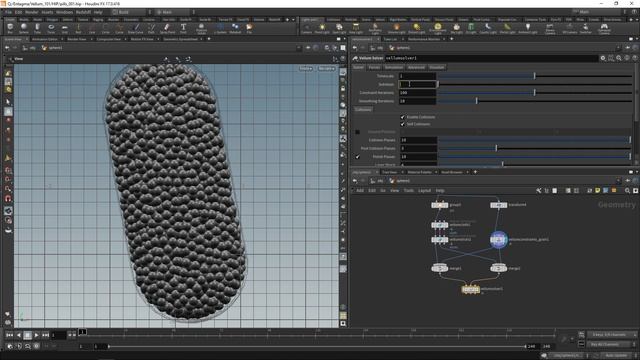Select the Platonic Solids shelf tool
Image resolution: width=640 pixels, height=360 pixels.
[201, 28]
